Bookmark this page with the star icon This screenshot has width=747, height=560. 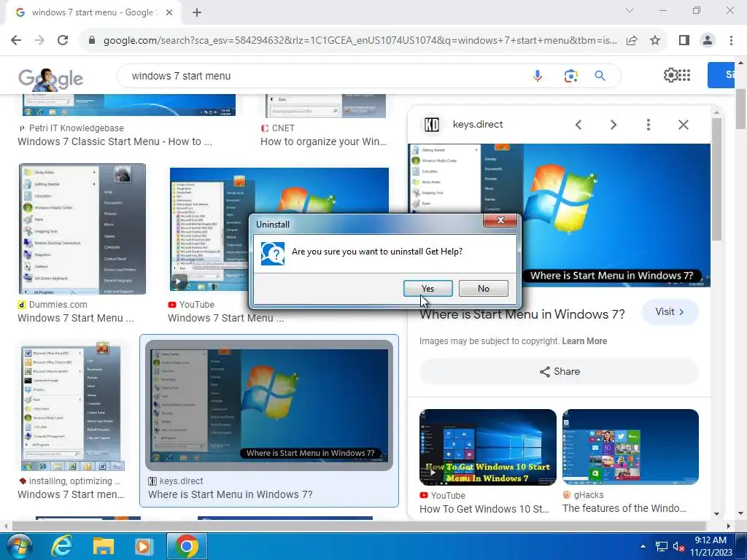point(655,41)
